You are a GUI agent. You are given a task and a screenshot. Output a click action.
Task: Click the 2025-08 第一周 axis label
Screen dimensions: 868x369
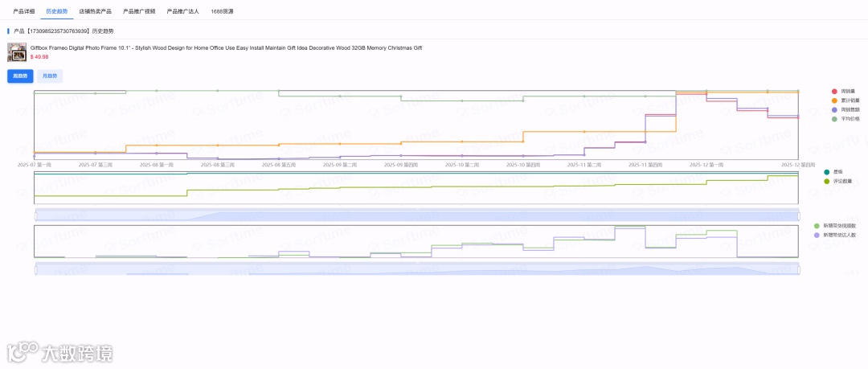tap(156, 165)
